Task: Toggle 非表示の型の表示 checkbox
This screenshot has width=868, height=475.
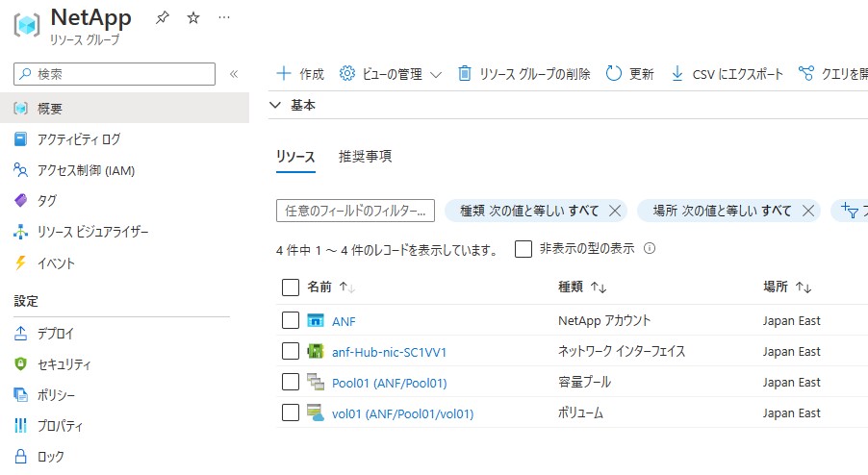Action: [523, 249]
